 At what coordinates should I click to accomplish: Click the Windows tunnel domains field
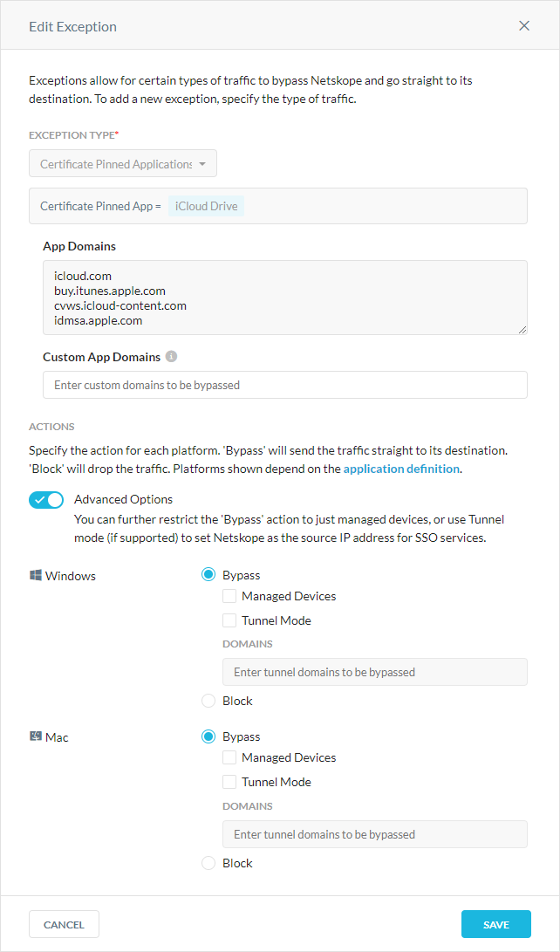coord(374,672)
